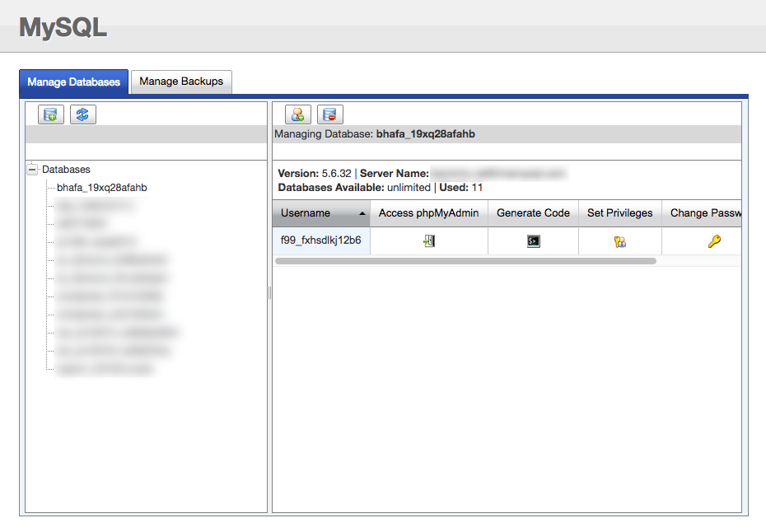Click the Generate Code column header
Image resolution: width=766 pixels, height=532 pixels.
534,213
